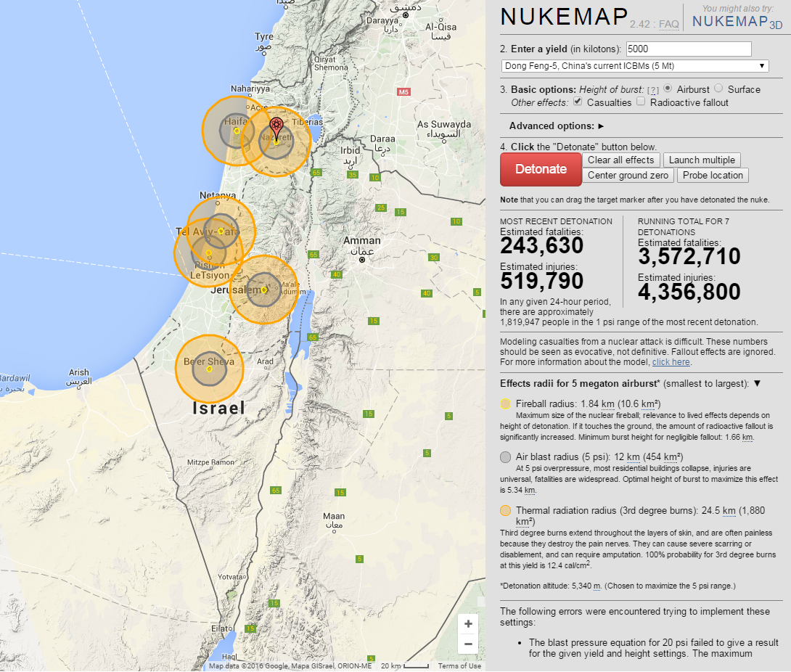Click the Al-Qisa town label on map

point(441,27)
